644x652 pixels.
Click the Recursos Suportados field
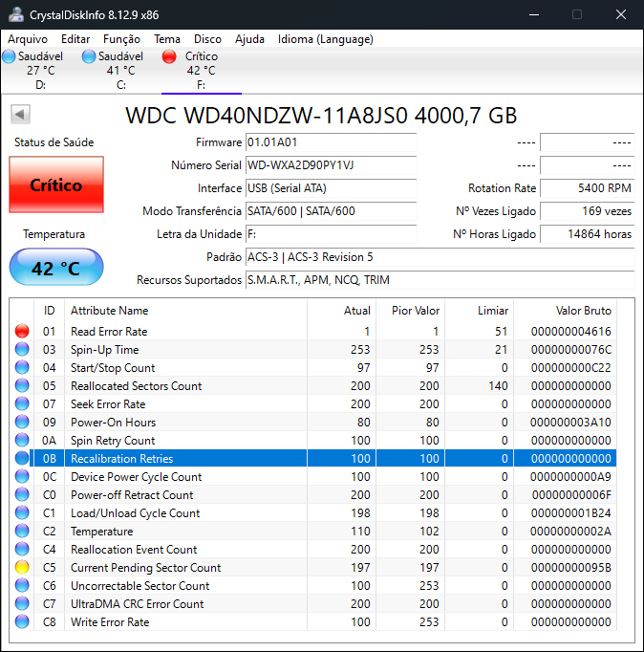pyautogui.click(x=440, y=280)
